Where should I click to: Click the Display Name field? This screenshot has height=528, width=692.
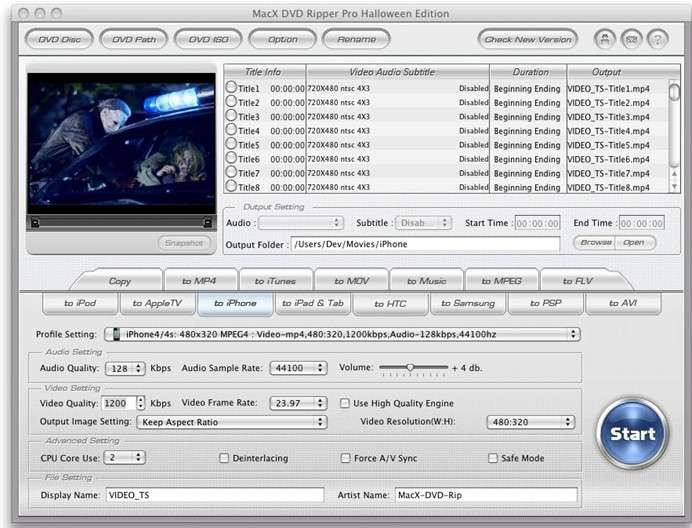click(215, 495)
